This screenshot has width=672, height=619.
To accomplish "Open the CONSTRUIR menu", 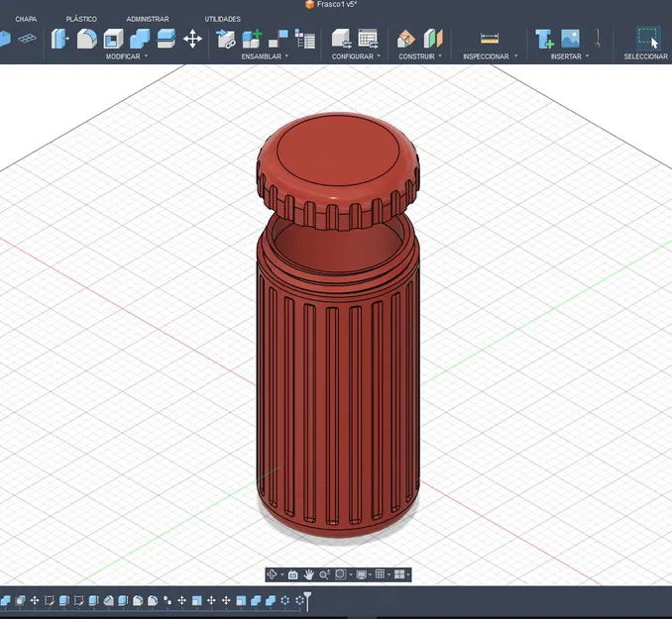I will (420, 56).
